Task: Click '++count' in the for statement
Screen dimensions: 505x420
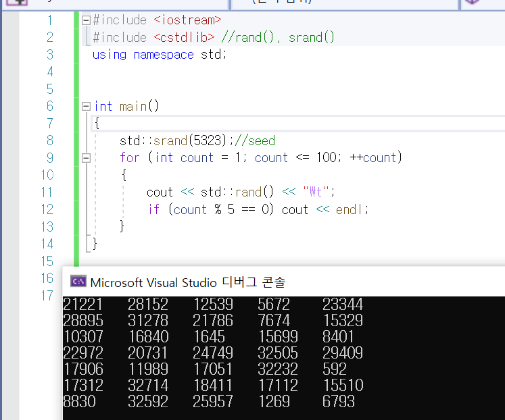Action: pyautogui.click(x=373, y=157)
